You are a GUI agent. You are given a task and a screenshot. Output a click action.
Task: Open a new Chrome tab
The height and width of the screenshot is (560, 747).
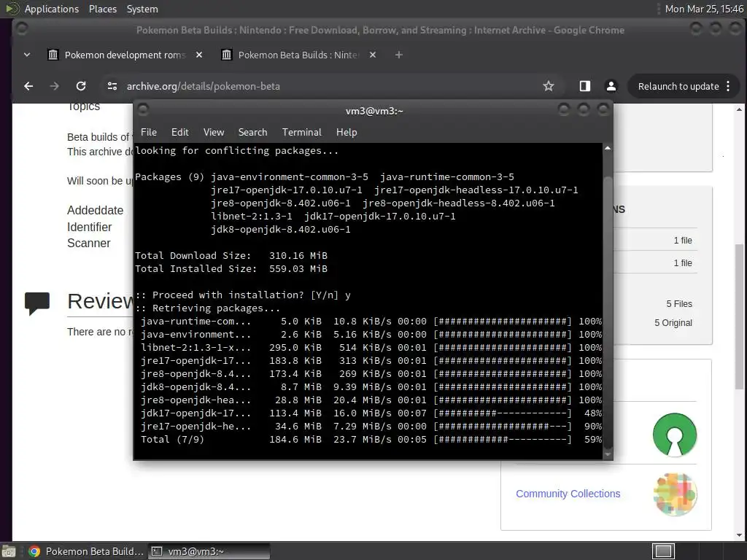point(399,55)
